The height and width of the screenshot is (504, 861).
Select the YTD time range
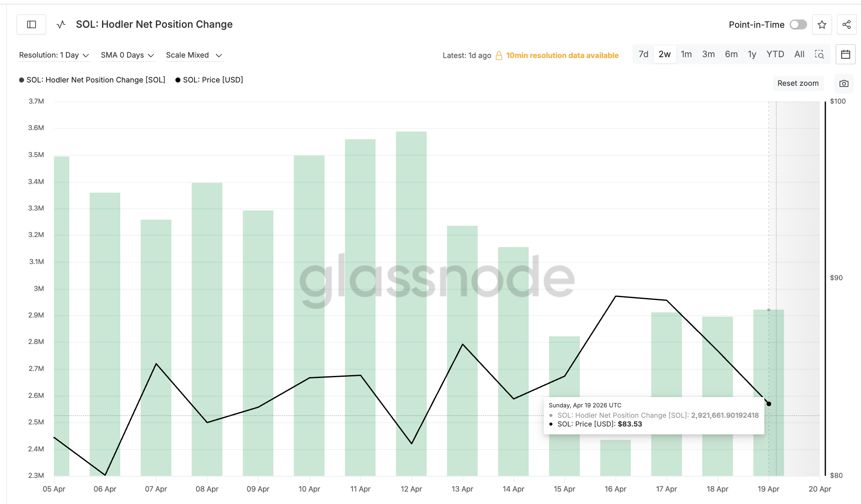[x=775, y=54]
